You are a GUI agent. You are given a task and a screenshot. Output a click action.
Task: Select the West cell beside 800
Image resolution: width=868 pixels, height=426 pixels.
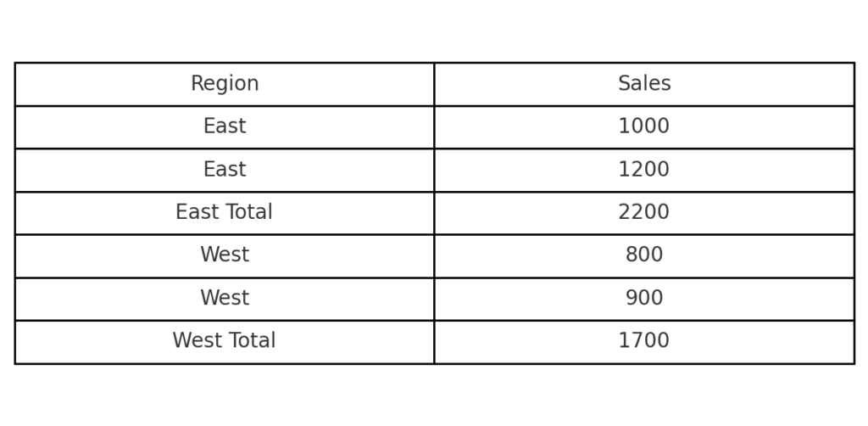pos(225,255)
